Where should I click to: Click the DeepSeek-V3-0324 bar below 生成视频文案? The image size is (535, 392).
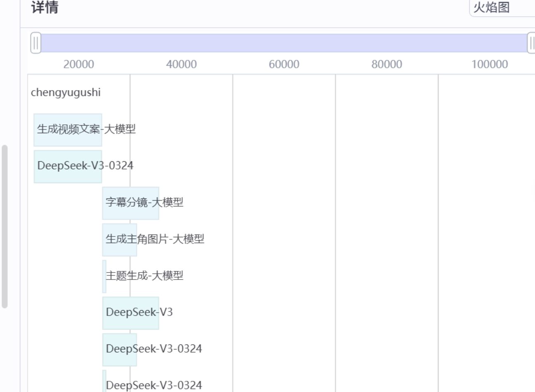[x=68, y=166]
